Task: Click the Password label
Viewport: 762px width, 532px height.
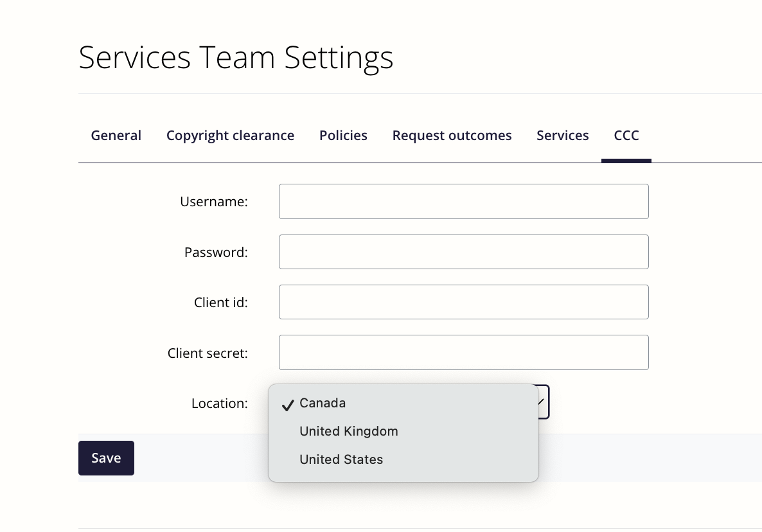Action: point(216,252)
